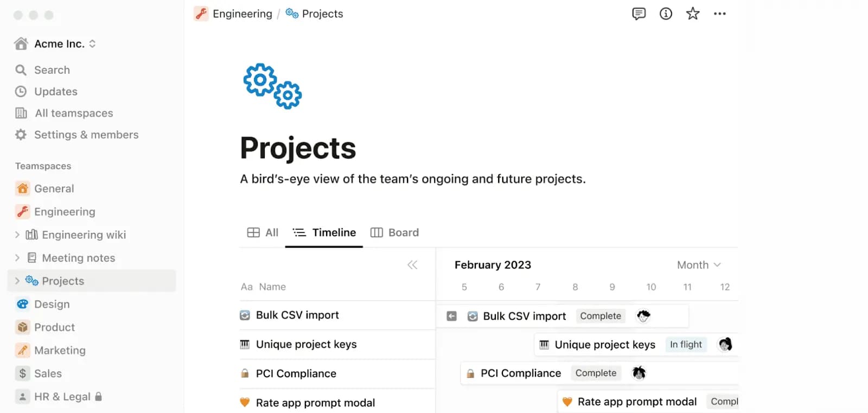Click the Updates clock icon
Viewport: 868px width, 413px height.
click(21, 91)
